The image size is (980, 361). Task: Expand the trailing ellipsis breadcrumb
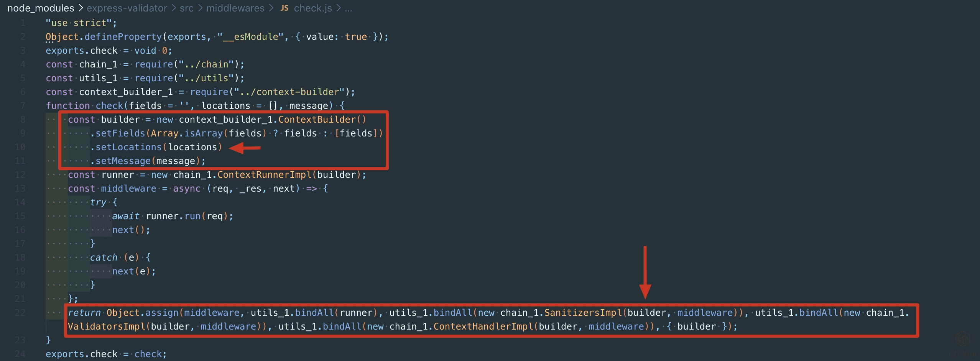(x=348, y=8)
